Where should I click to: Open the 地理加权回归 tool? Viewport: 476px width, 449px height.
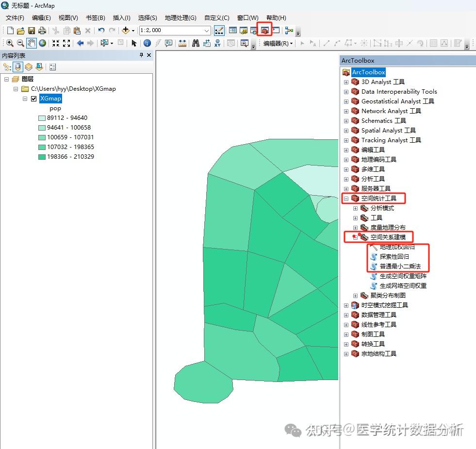tap(397, 247)
